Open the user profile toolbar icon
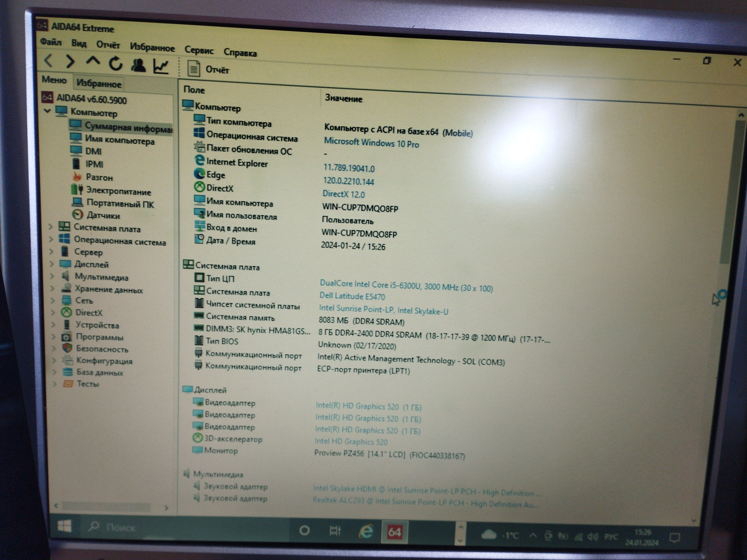747x560 pixels. point(139,65)
